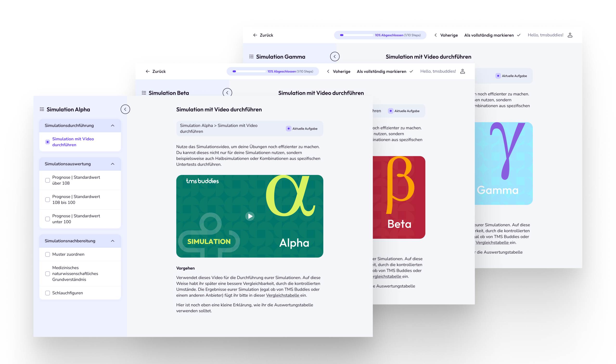Click the Simulation Beta sidebar collapse arrow
616x364 pixels.
click(227, 93)
